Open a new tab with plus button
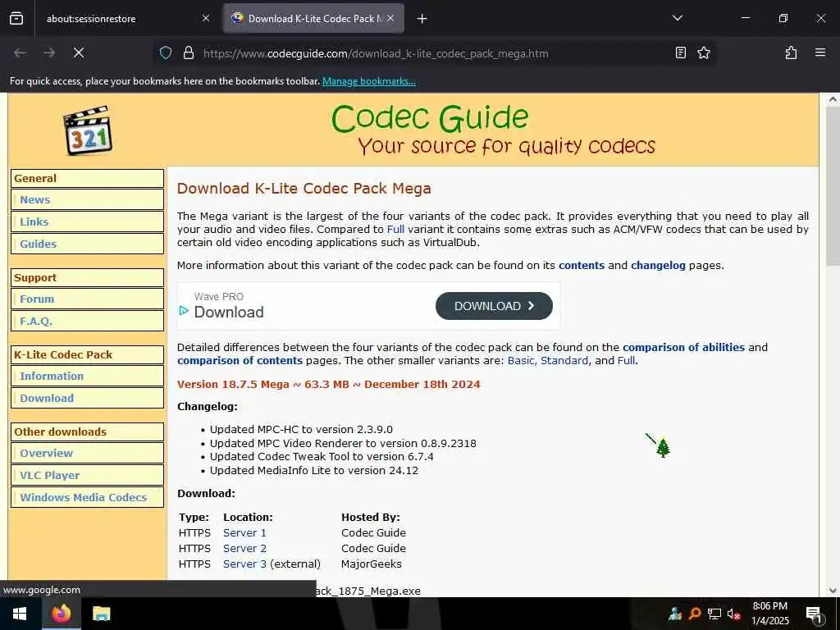 coord(422,19)
